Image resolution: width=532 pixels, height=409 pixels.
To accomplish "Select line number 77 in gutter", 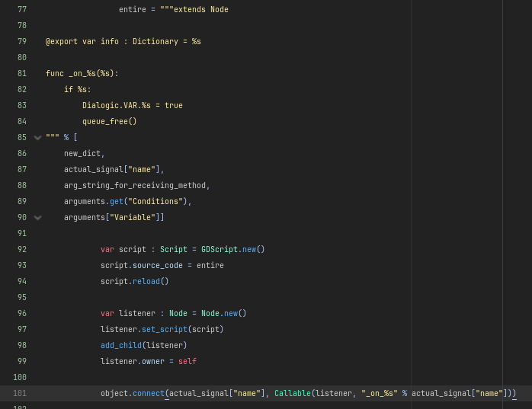I will click(22, 9).
